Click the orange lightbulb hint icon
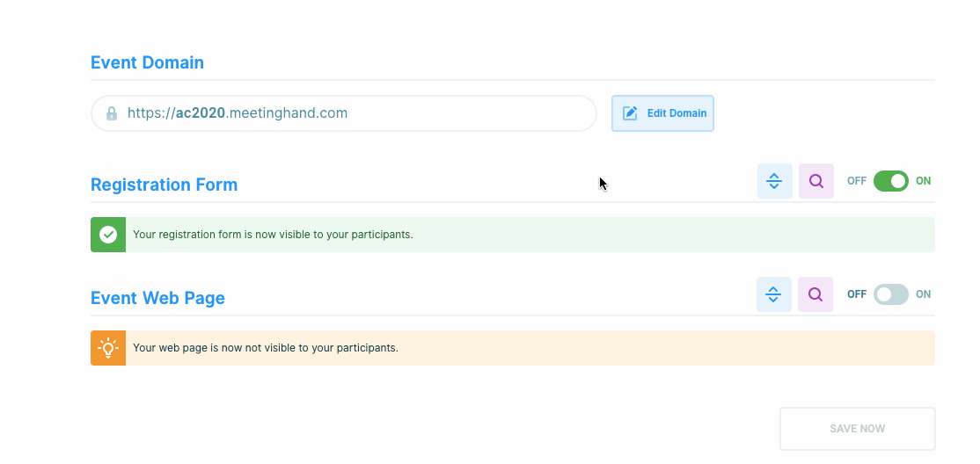The image size is (980, 464). pyautogui.click(x=108, y=348)
